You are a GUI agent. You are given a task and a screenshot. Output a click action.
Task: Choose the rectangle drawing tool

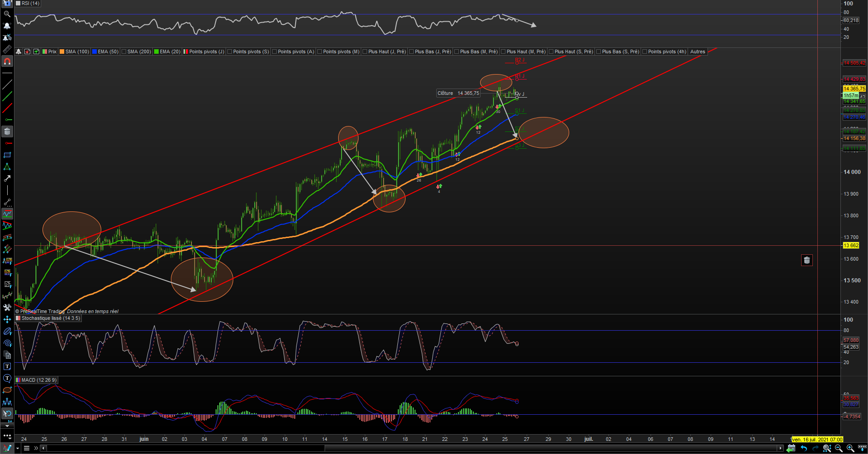[7, 155]
